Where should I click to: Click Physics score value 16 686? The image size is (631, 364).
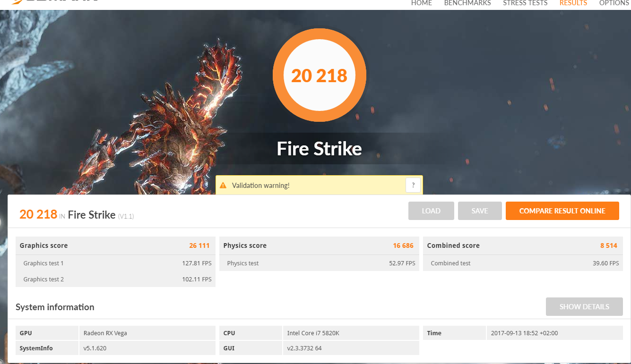click(403, 245)
